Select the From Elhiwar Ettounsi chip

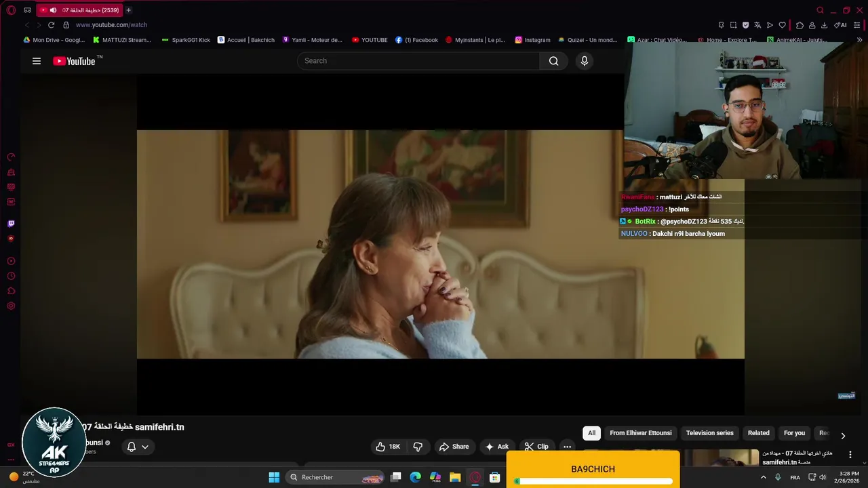pos(641,433)
